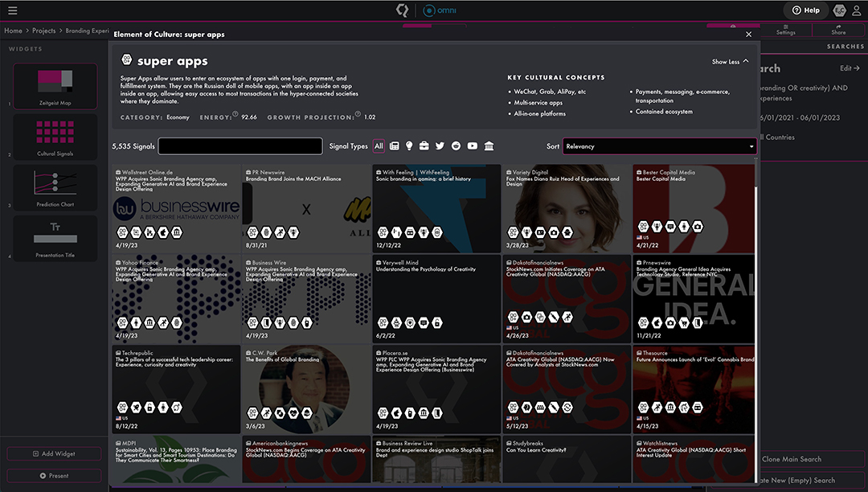Collapse details with Show Less
The width and height of the screenshot is (868, 492).
(x=730, y=62)
